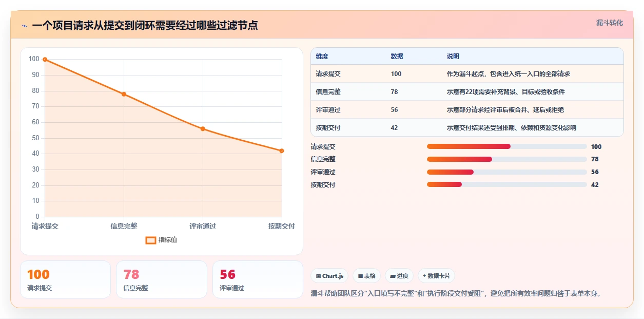This screenshot has height=319, width=644.
Task: Open the 56 评审通过 stat card
Action: pyautogui.click(x=258, y=279)
